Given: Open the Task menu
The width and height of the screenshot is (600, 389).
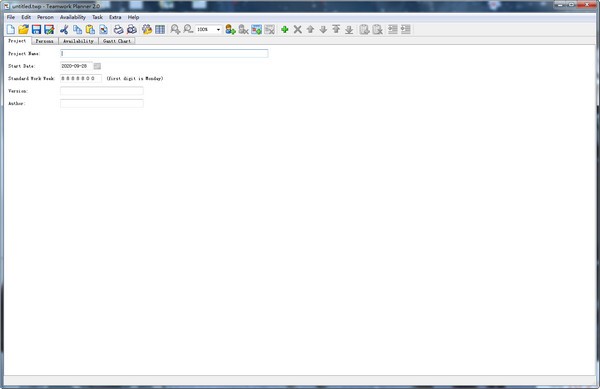Looking at the screenshot, I should (97, 17).
